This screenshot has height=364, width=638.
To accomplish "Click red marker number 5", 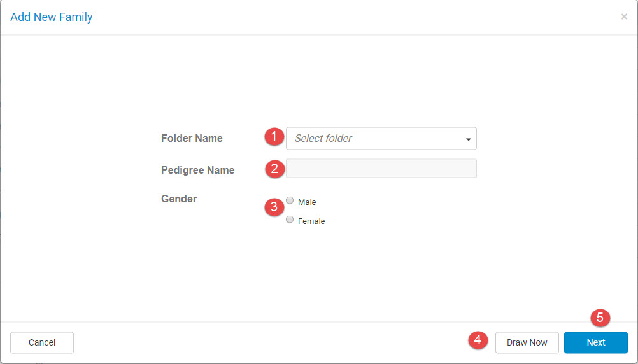I will [x=600, y=318].
